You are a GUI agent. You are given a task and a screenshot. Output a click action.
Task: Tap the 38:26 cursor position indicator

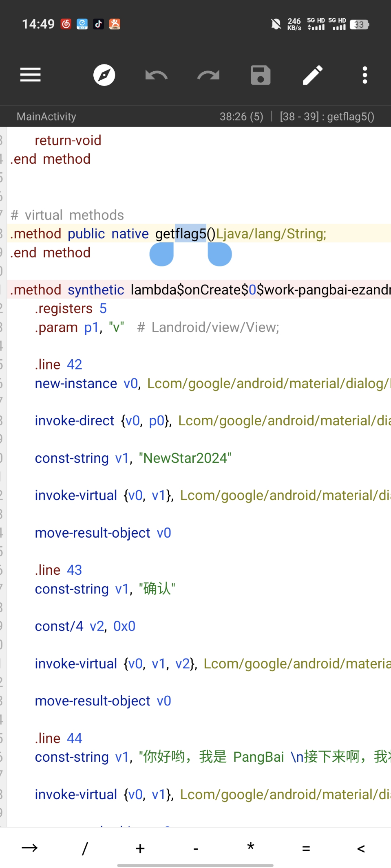[x=241, y=116]
